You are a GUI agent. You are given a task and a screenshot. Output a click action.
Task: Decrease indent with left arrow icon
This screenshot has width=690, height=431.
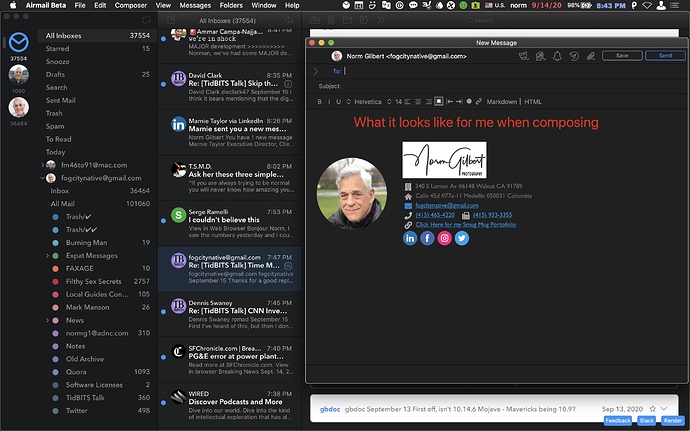[x=449, y=102]
